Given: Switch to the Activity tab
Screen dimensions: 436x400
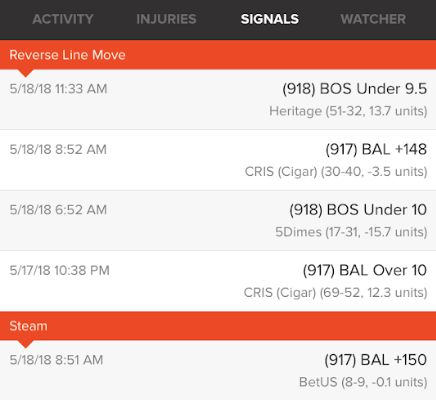Looking at the screenshot, I should click(63, 19).
